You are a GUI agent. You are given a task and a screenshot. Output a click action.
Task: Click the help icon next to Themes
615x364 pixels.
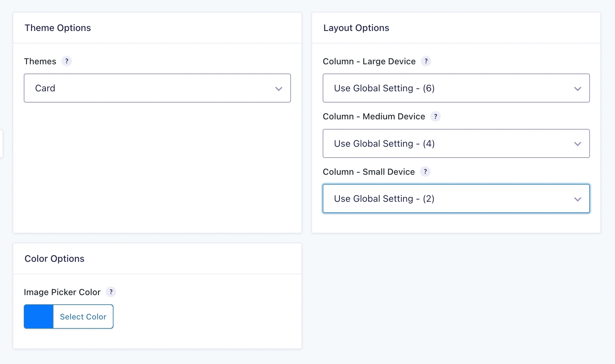click(67, 61)
